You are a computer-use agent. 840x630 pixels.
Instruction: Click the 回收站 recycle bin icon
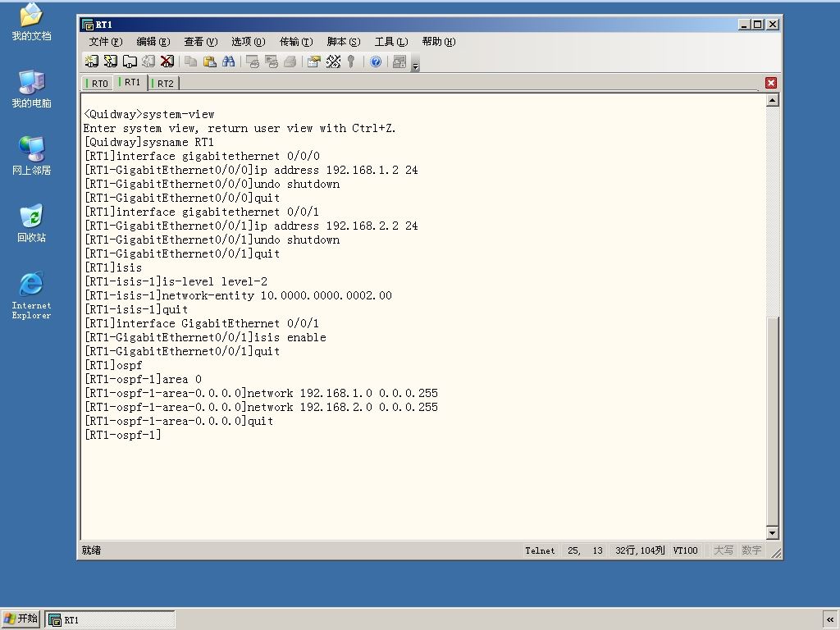point(32,223)
